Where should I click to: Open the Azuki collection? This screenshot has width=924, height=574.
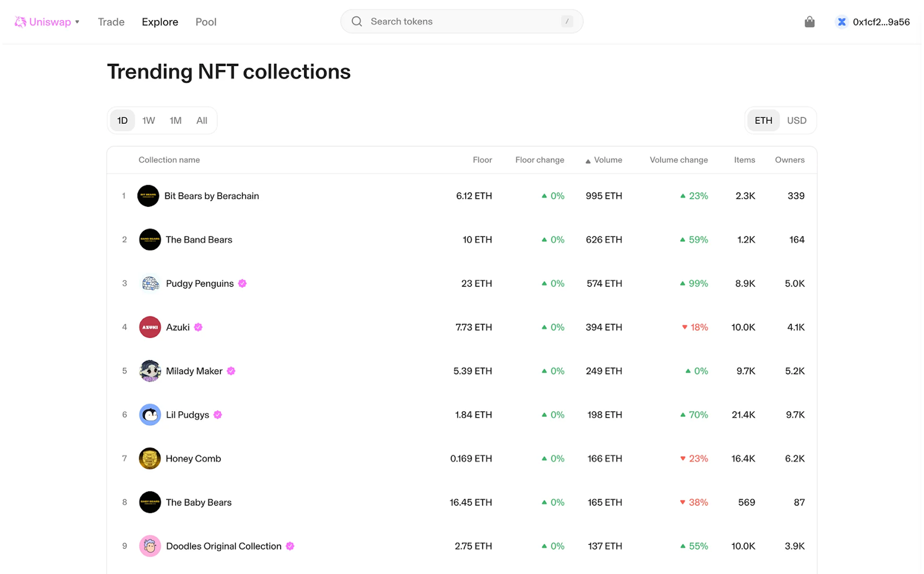[178, 327]
